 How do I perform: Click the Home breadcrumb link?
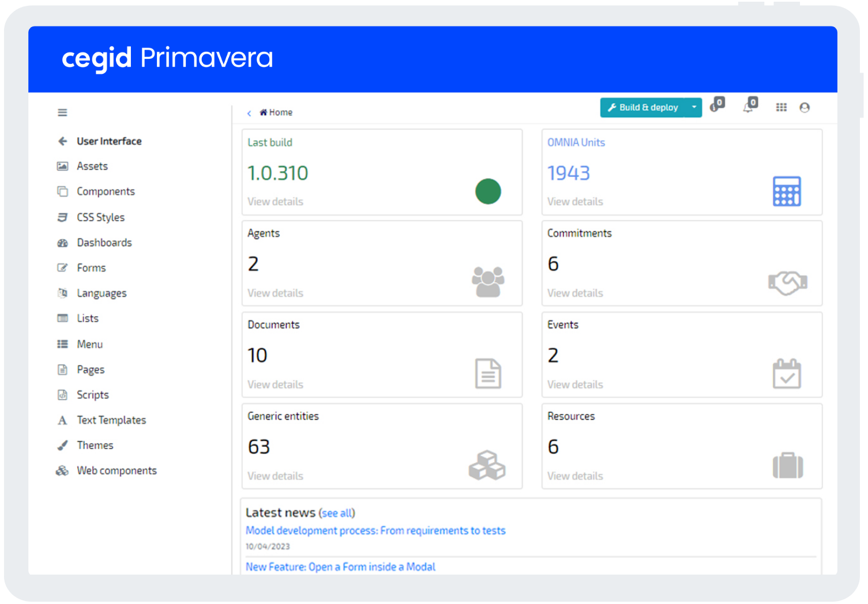pos(276,112)
